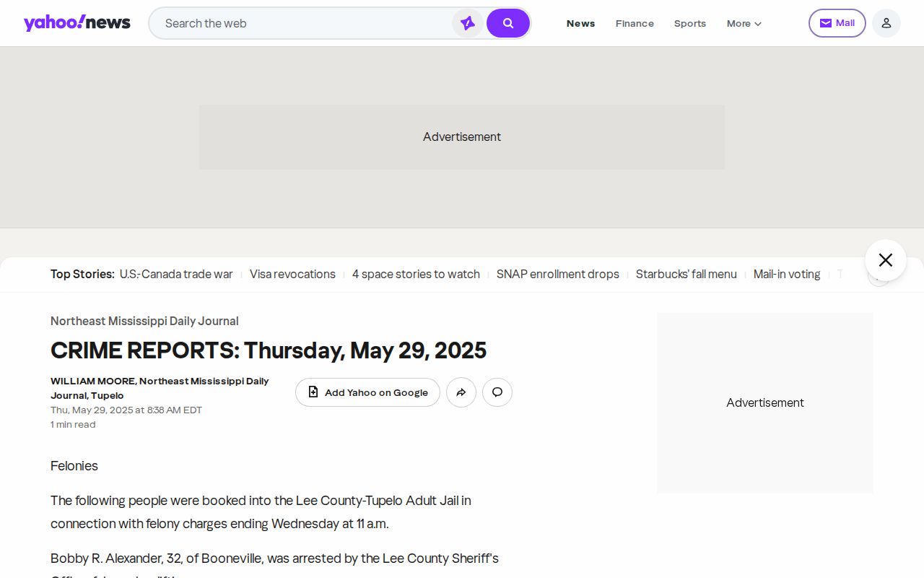
Task: Click the Yahoo News logo
Action: (77, 23)
